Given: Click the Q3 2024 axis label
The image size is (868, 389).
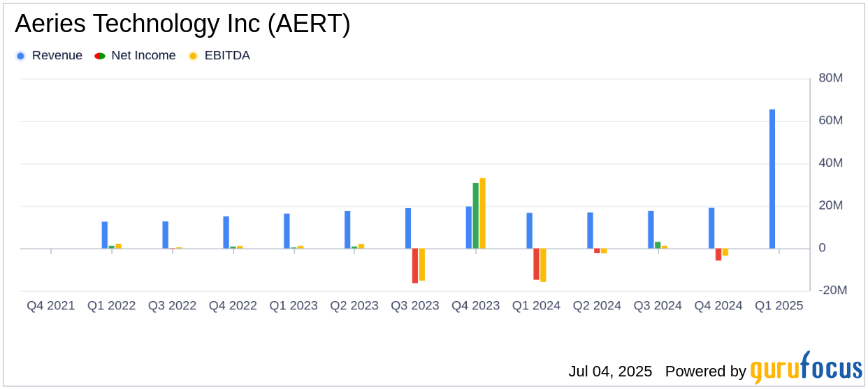Looking at the screenshot, I should [x=658, y=306].
